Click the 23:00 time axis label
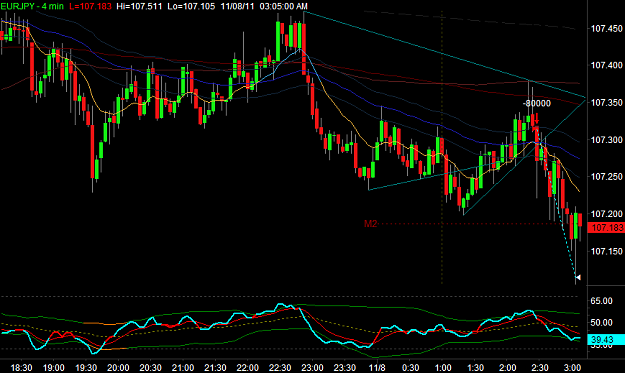625x373 pixels. (x=312, y=367)
